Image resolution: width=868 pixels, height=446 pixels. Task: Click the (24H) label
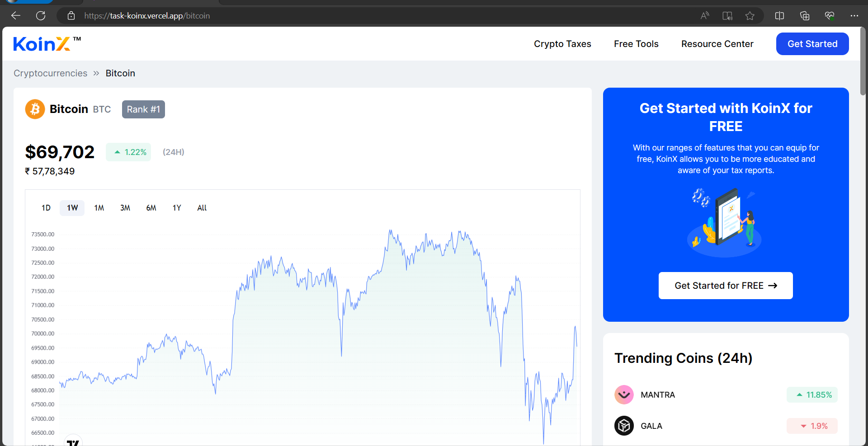coord(174,152)
